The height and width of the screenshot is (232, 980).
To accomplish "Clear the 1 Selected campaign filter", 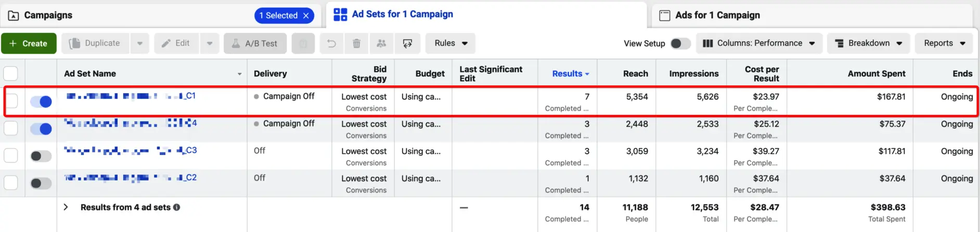I will [x=306, y=16].
